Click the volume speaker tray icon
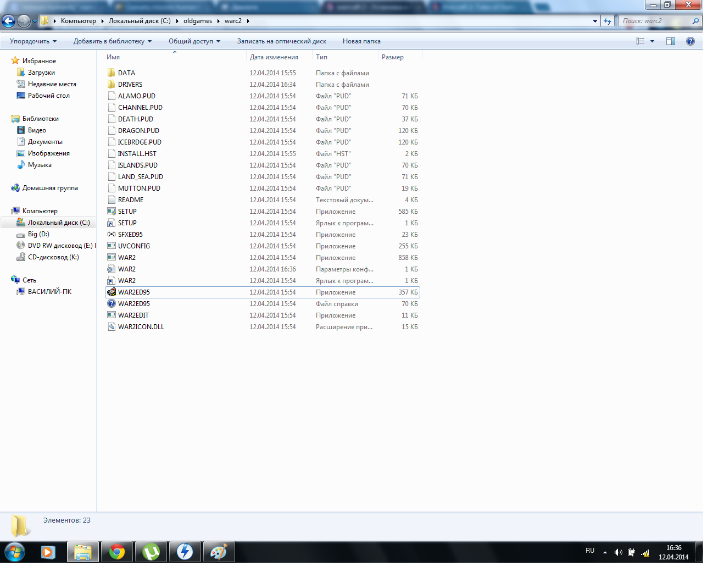This screenshot has width=713, height=588. [619, 552]
